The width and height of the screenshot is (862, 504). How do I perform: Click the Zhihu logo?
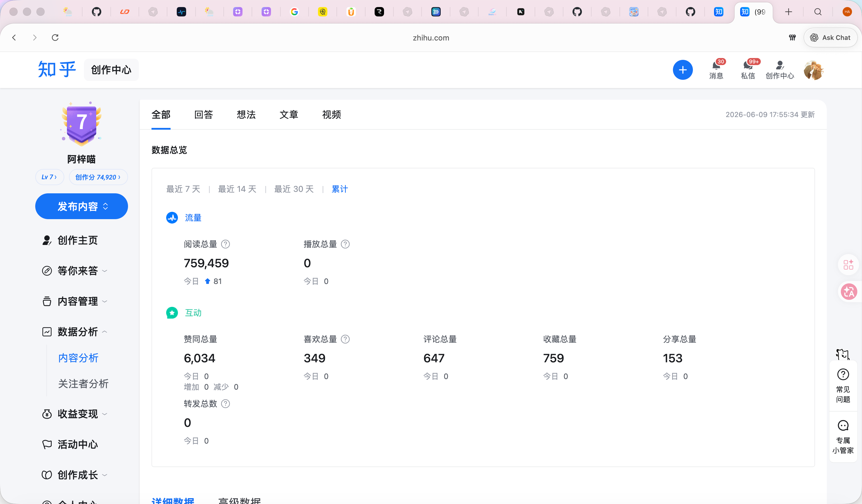[57, 69]
